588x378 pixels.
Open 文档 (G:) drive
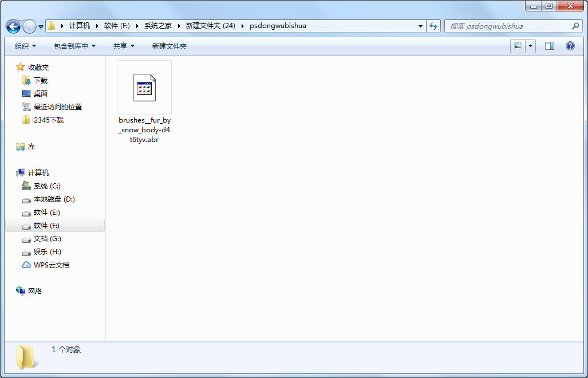click(x=48, y=238)
